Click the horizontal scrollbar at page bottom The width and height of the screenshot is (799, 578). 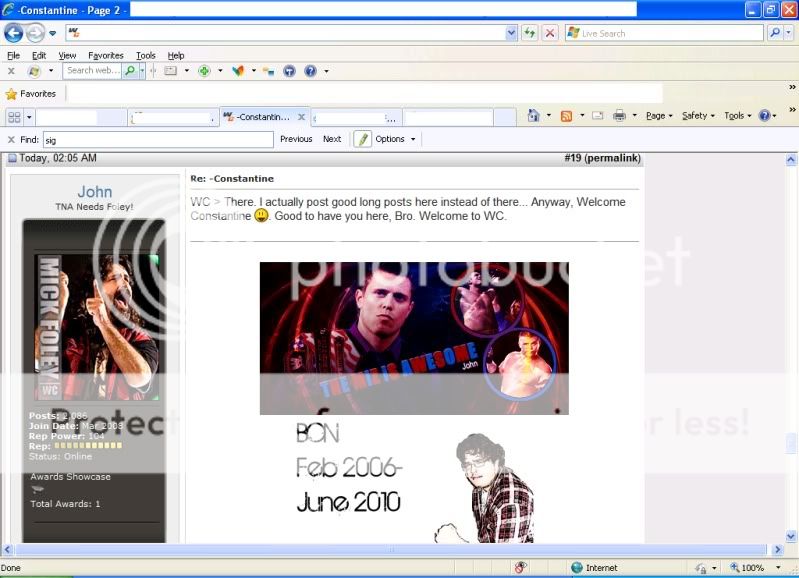tap(390, 550)
